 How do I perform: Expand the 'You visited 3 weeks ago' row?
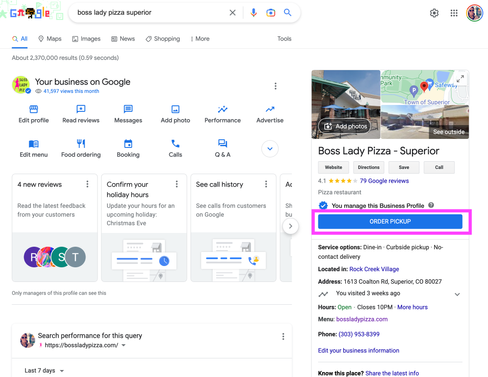click(x=457, y=294)
